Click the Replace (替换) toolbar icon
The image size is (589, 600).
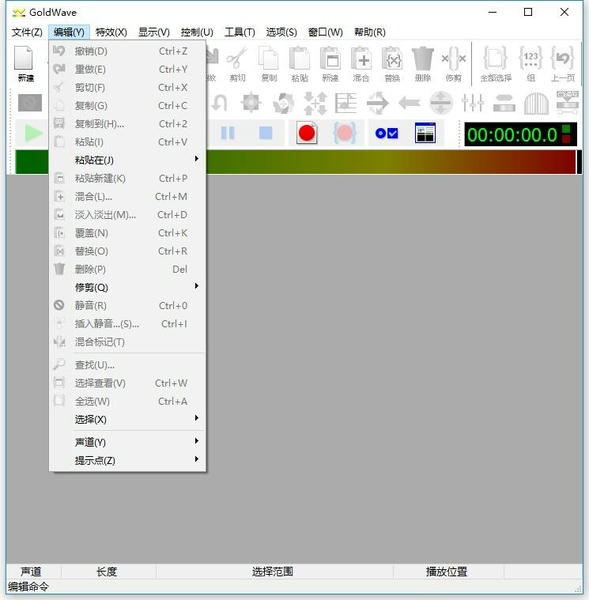click(x=392, y=64)
